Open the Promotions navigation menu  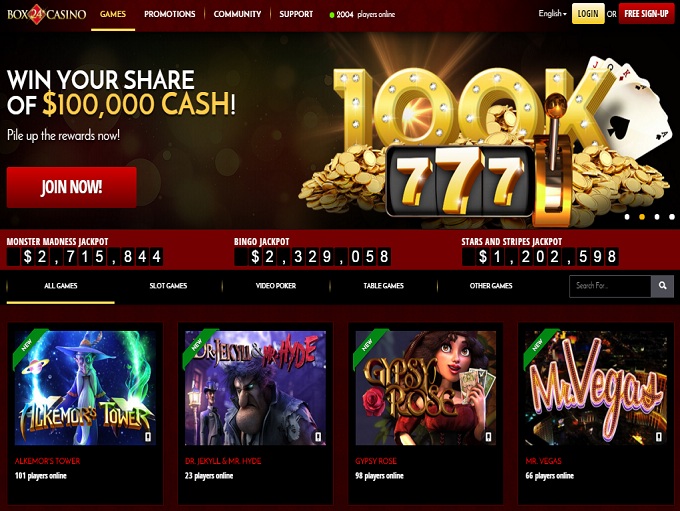coord(170,14)
